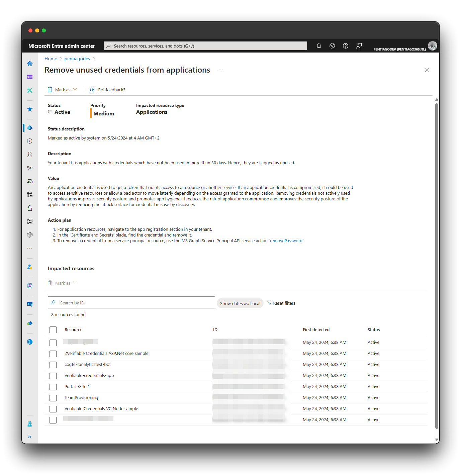461x476 pixels.
Task: Click Reset filters
Action: [281, 303]
